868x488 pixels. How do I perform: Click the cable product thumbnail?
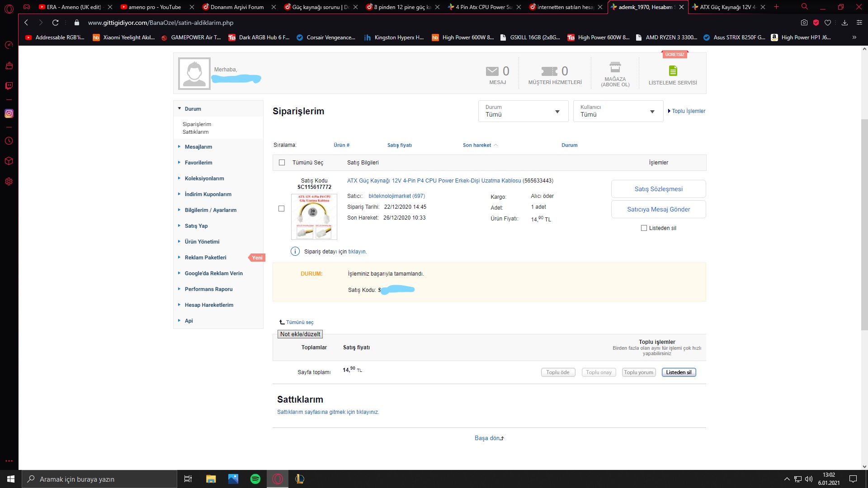314,217
